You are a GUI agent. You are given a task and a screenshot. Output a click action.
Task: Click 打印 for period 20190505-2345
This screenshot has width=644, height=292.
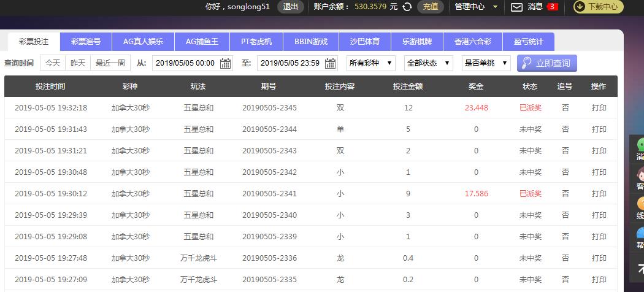(x=599, y=108)
